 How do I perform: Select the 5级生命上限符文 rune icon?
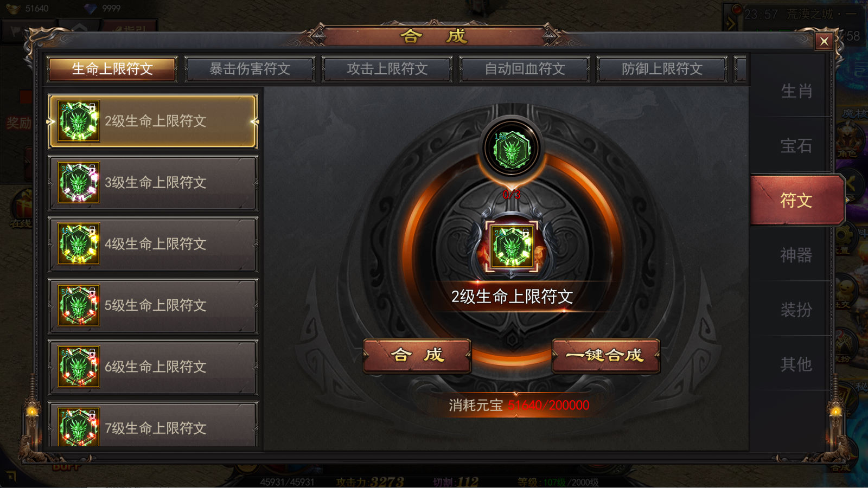79,305
